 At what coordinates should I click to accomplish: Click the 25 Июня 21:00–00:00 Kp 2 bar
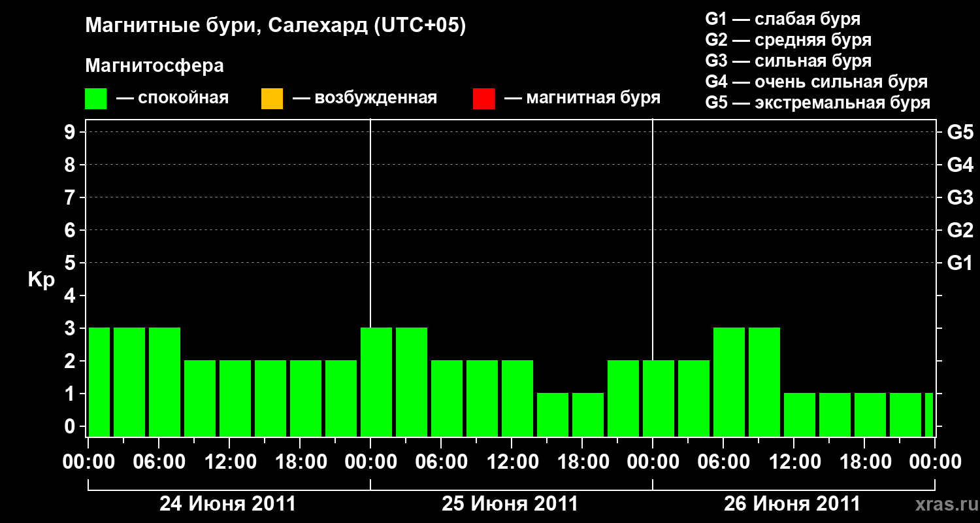click(623, 398)
